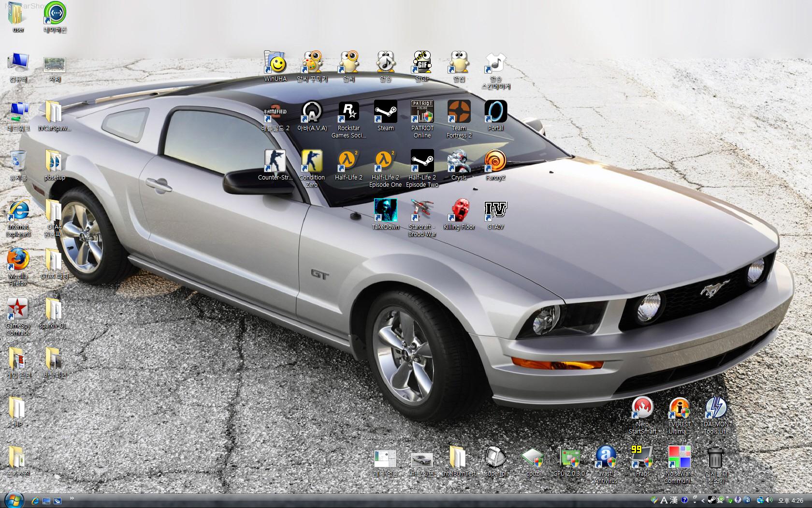Select the Nero StartSmart shortcut
This screenshot has width=812, height=508.
[642, 409]
